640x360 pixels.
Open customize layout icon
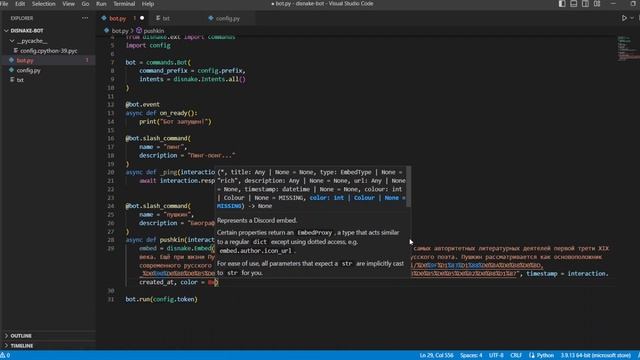click(597, 4)
